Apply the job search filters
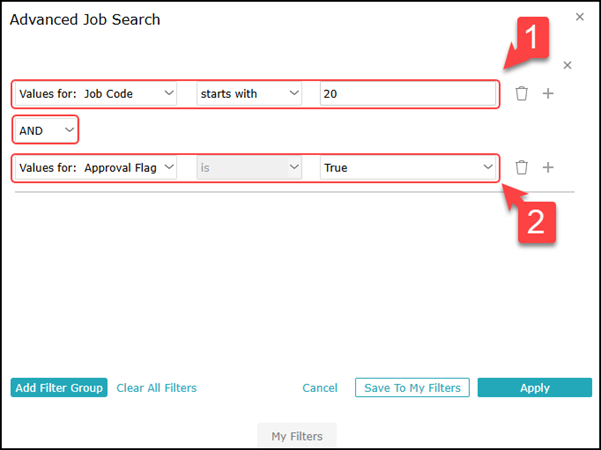The width and height of the screenshot is (601, 450). [535, 388]
